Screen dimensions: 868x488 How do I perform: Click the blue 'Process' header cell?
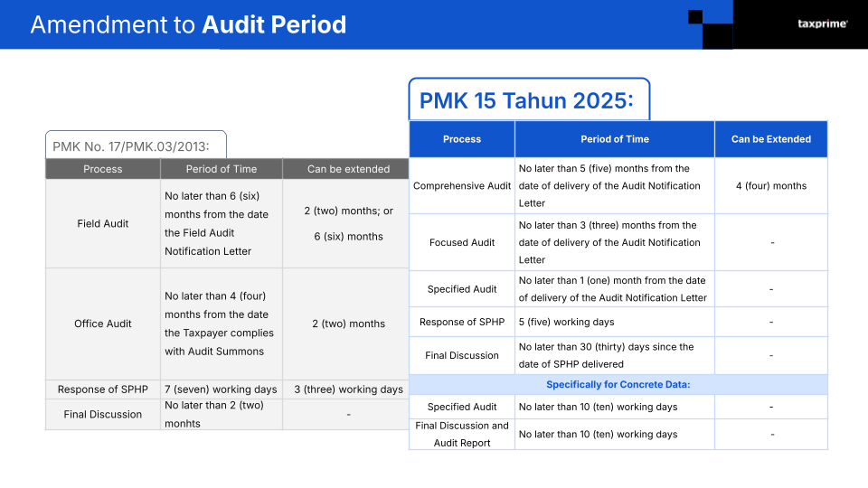[x=462, y=139]
